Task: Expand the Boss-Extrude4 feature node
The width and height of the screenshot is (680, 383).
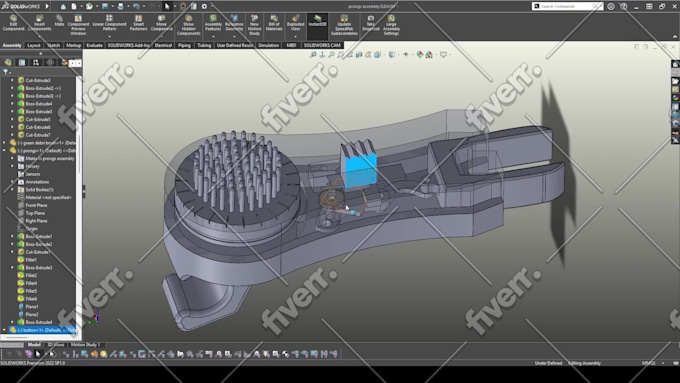Action: 13,104
